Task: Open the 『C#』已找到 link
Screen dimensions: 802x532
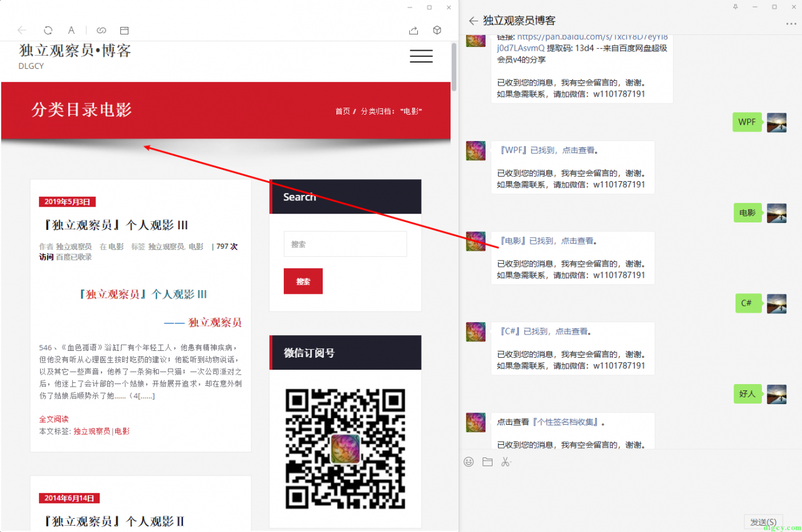Action: point(544,331)
